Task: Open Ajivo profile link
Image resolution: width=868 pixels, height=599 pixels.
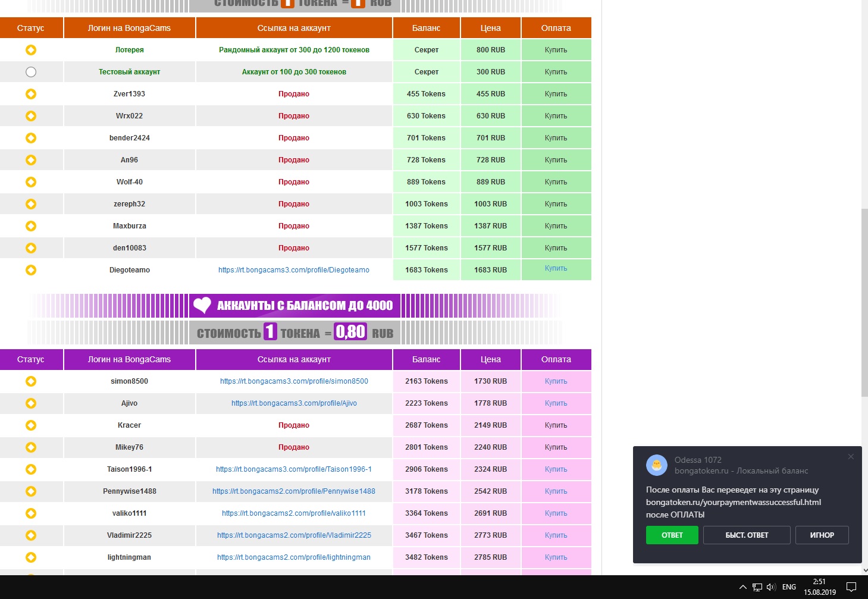Action: (x=294, y=403)
